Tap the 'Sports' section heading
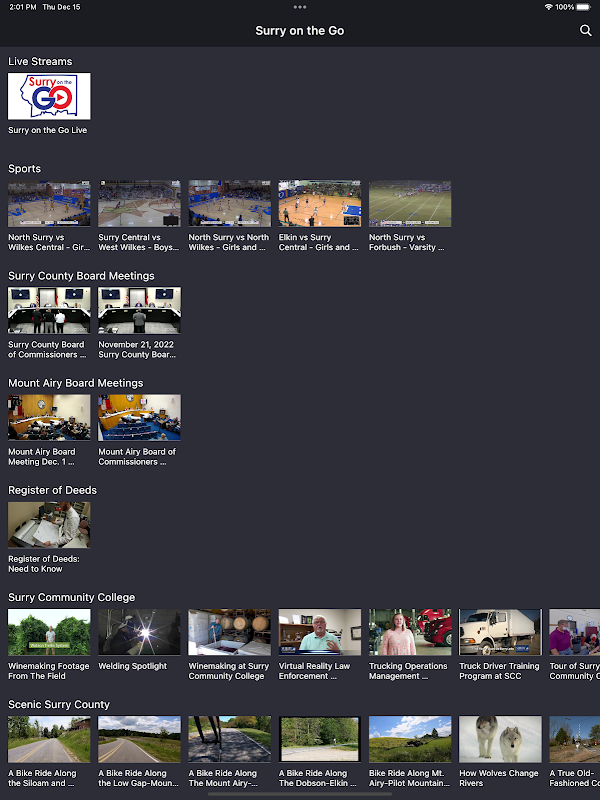Screen dimensions: 600x800 24,169
